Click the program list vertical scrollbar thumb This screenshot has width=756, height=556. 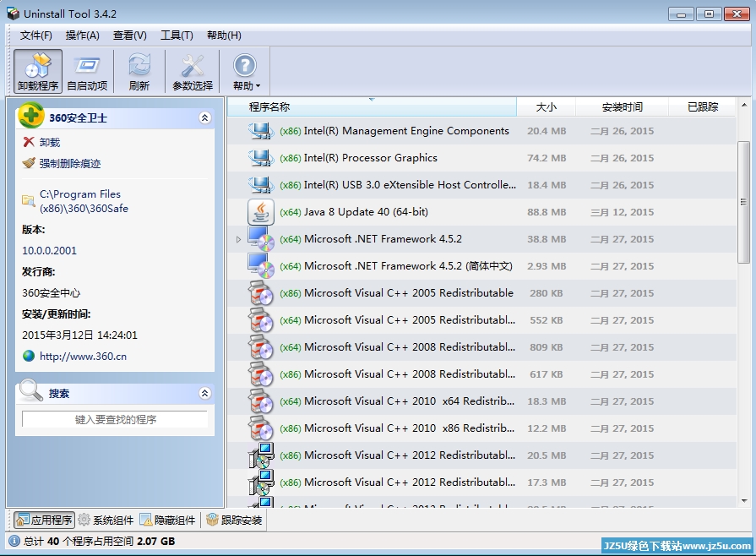pyautogui.click(x=743, y=203)
